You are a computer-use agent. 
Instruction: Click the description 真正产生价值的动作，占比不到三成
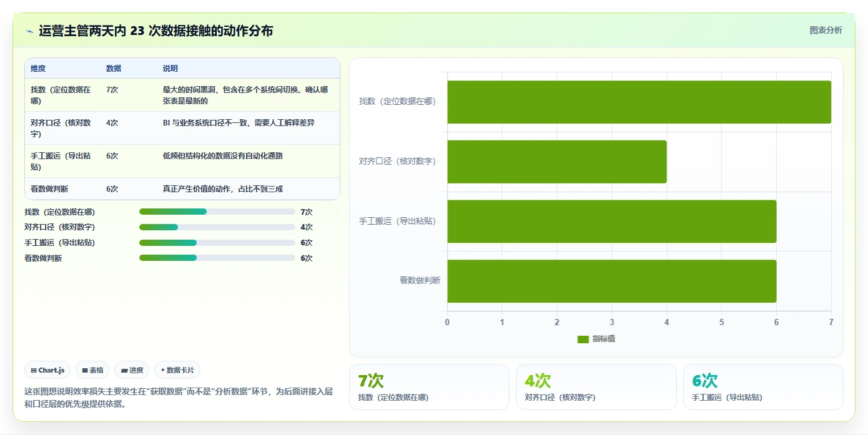pyautogui.click(x=223, y=188)
